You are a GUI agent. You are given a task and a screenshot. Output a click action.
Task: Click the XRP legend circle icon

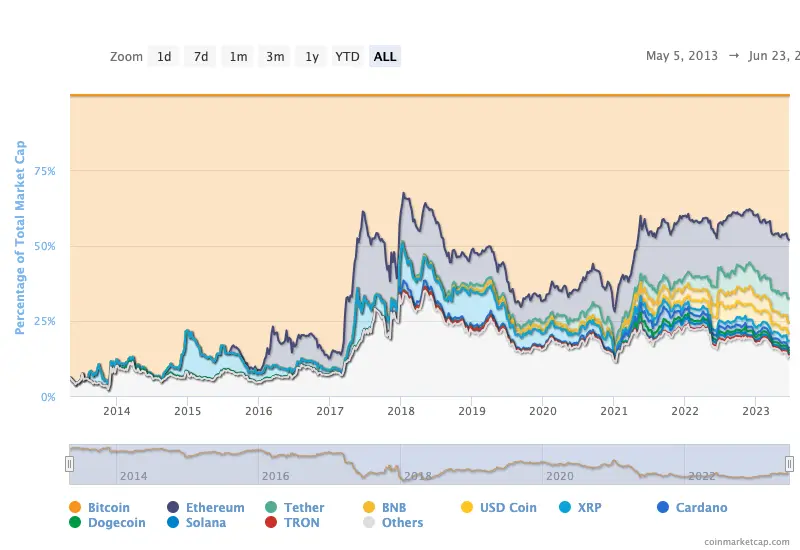[566, 508]
